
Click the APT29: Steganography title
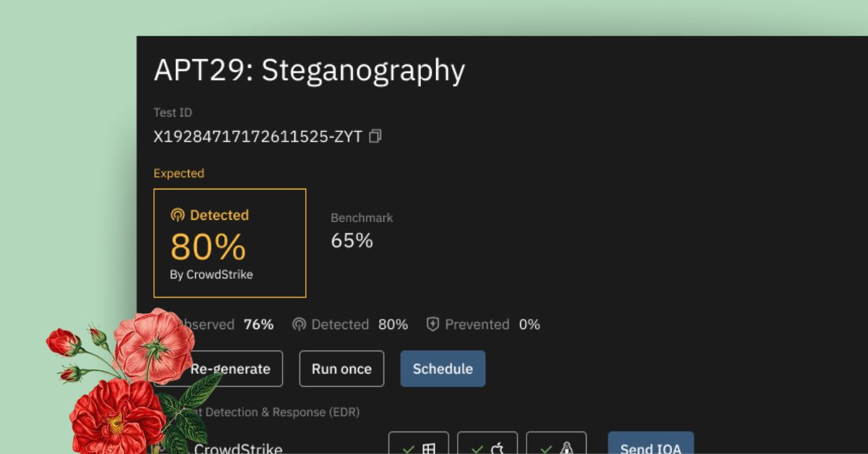310,70
